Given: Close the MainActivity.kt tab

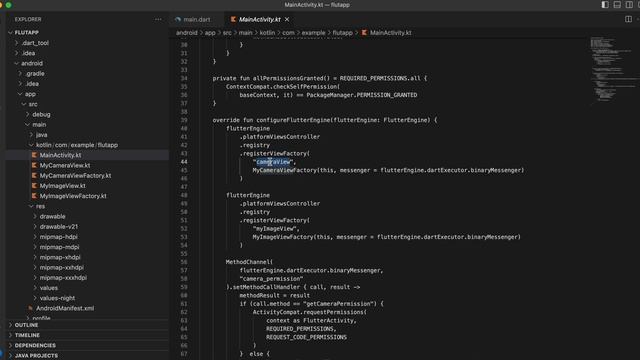Looking at the screenshot, I should (287, 19).
